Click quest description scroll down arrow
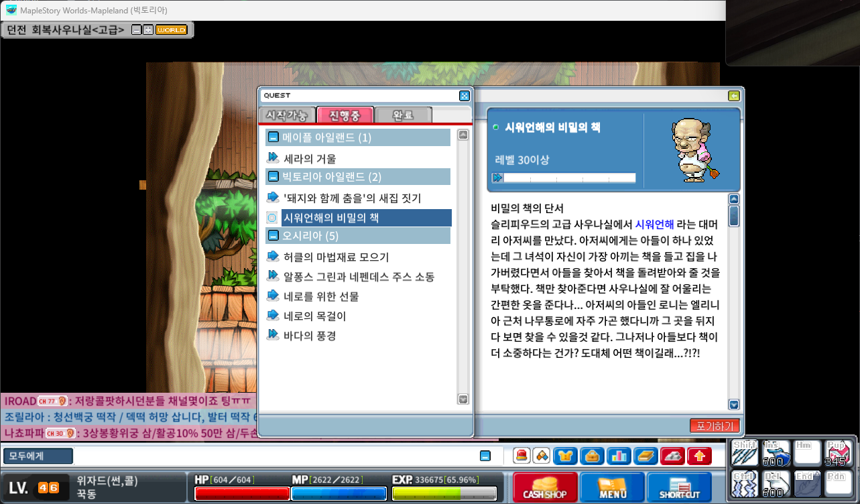 (x=734, y=405)
